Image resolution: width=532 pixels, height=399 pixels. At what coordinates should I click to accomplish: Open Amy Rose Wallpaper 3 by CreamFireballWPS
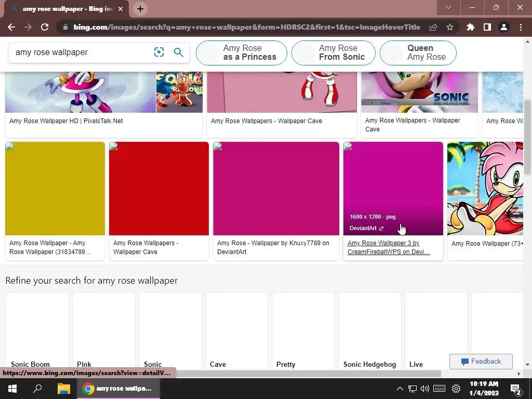click(389, 247)
